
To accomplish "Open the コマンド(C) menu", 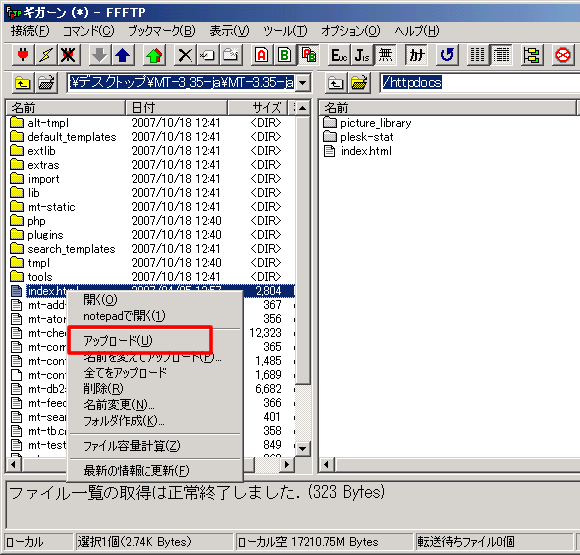I will [x=88, y=31].
